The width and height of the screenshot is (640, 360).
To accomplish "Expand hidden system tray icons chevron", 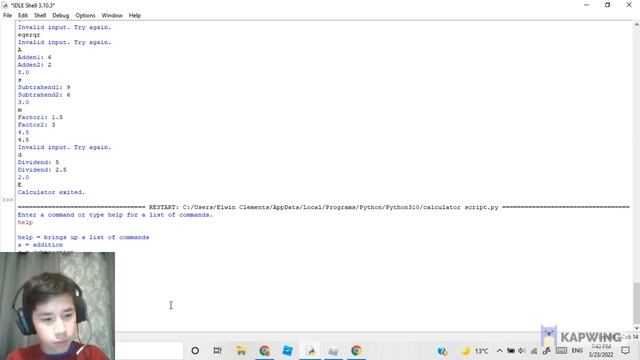I will point(499,351).
